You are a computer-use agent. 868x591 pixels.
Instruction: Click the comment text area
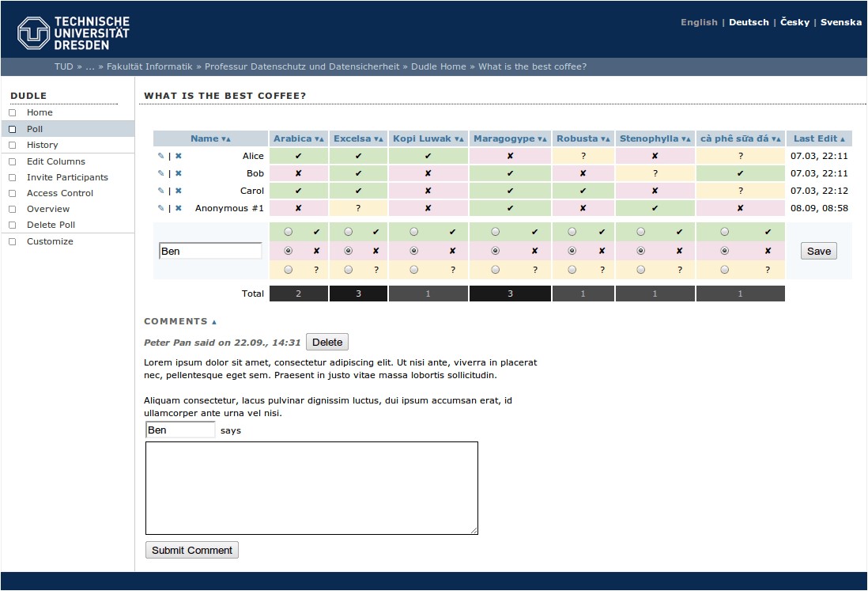coord(311,487)
